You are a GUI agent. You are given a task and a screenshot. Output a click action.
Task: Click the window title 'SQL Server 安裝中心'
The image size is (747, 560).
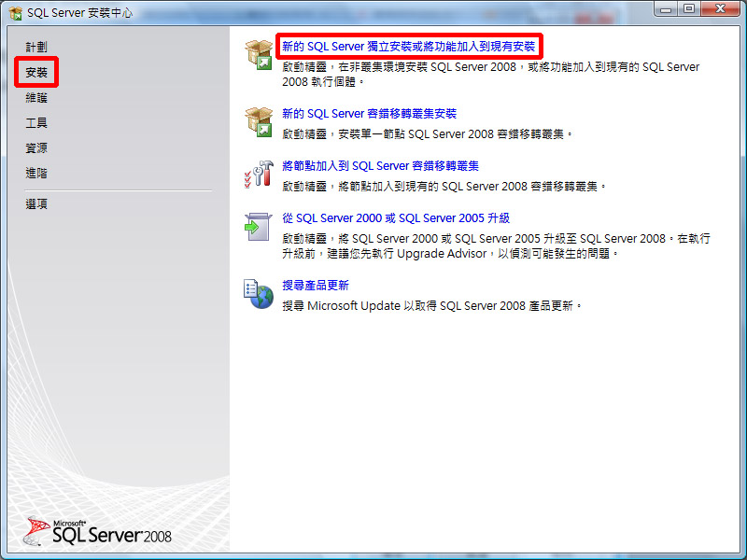79,13
